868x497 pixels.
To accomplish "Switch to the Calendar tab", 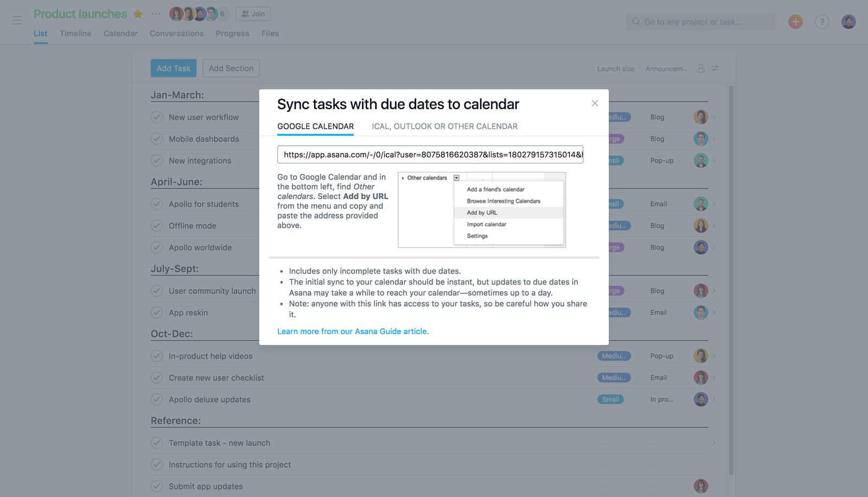I will pos(120,34).
